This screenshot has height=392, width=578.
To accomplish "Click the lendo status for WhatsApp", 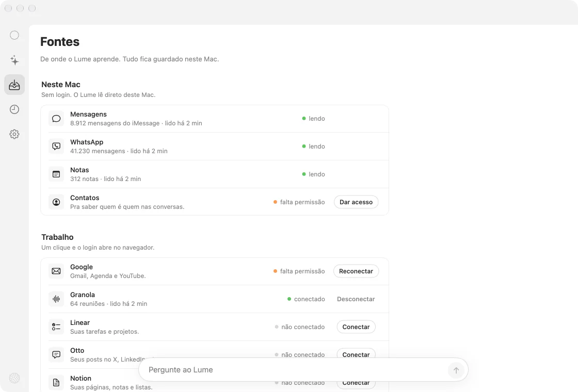I will click(x=314, y=146).
